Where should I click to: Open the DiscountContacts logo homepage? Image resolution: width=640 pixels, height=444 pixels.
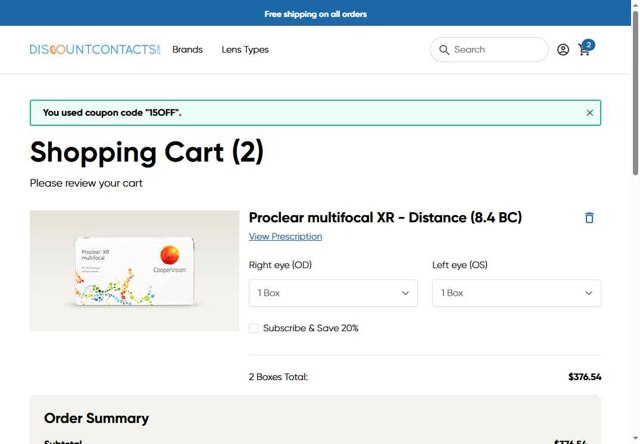coord(95,50)
